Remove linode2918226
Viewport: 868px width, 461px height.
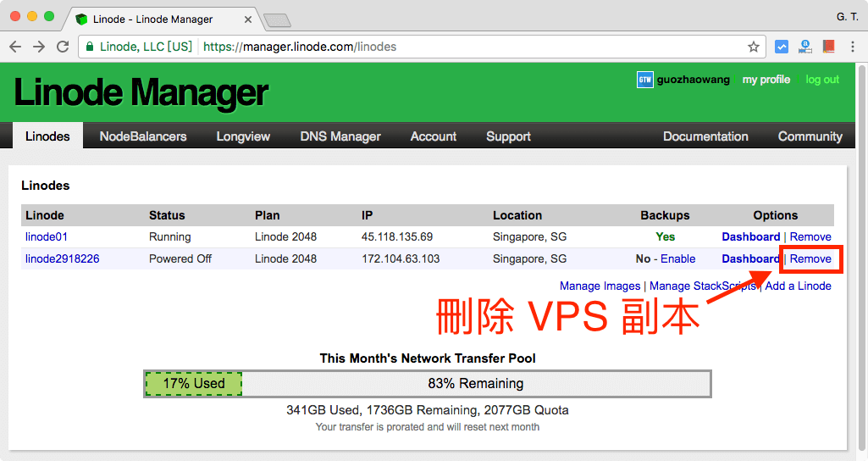click(810, 258)
